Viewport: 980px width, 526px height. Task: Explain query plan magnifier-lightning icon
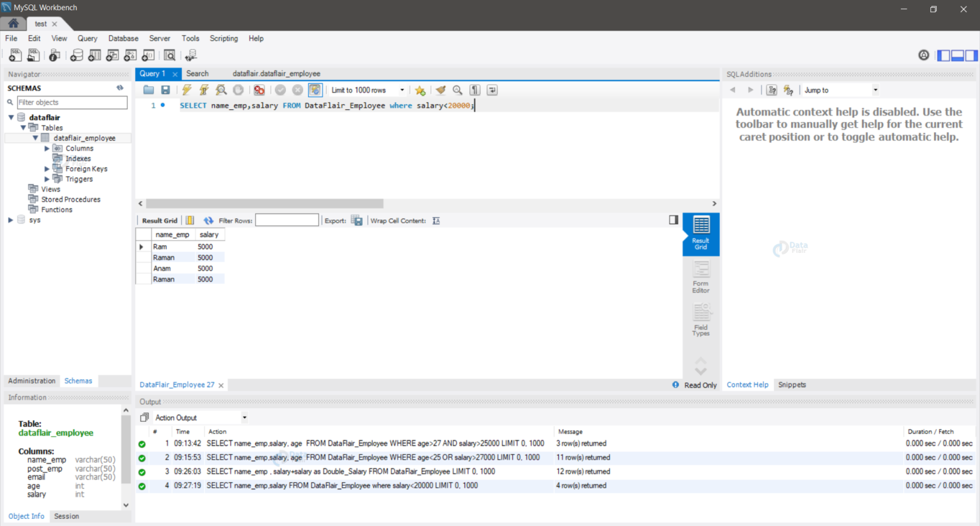click(x=221, y=90)
